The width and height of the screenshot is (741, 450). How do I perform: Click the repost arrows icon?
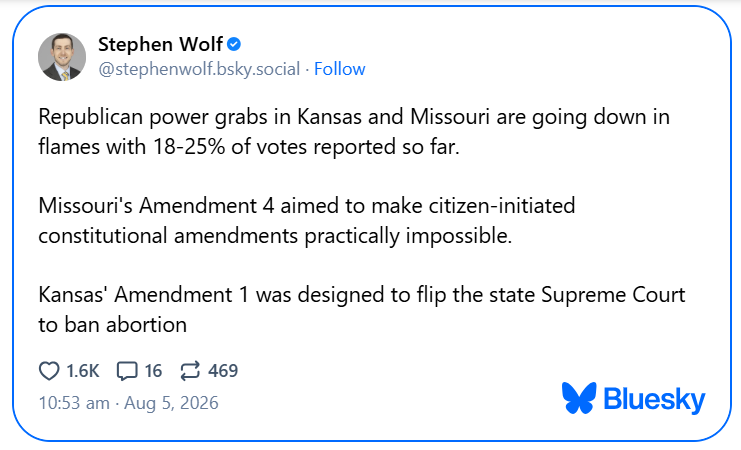tap(190, 371)
